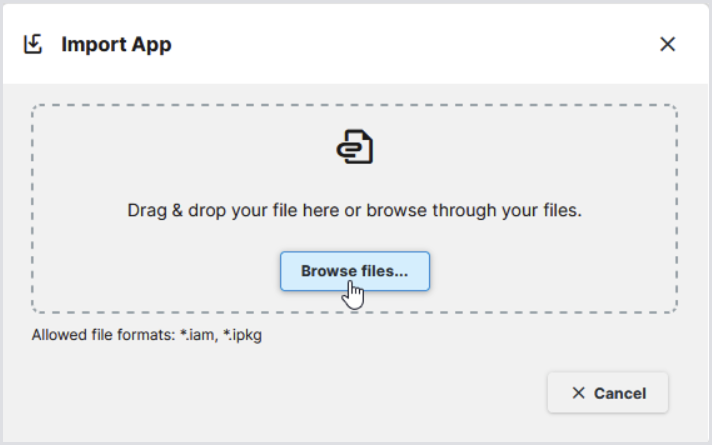Cancel the app import
The height and width of the screenshot is (445, 712).
(608, 393)
